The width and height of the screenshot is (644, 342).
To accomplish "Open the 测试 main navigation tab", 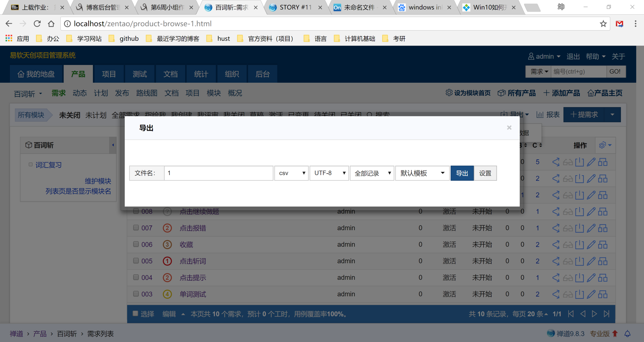I will click(x=140, y=74).
